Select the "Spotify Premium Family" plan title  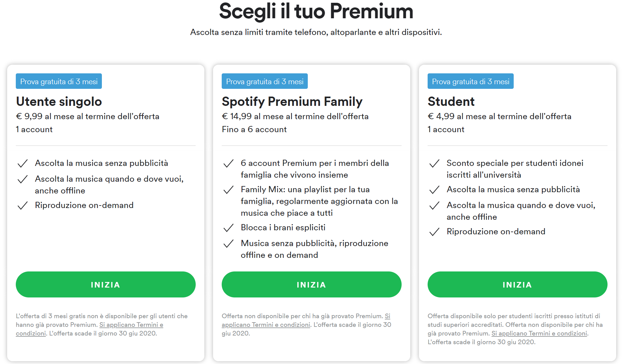click(x=292, y=102)
